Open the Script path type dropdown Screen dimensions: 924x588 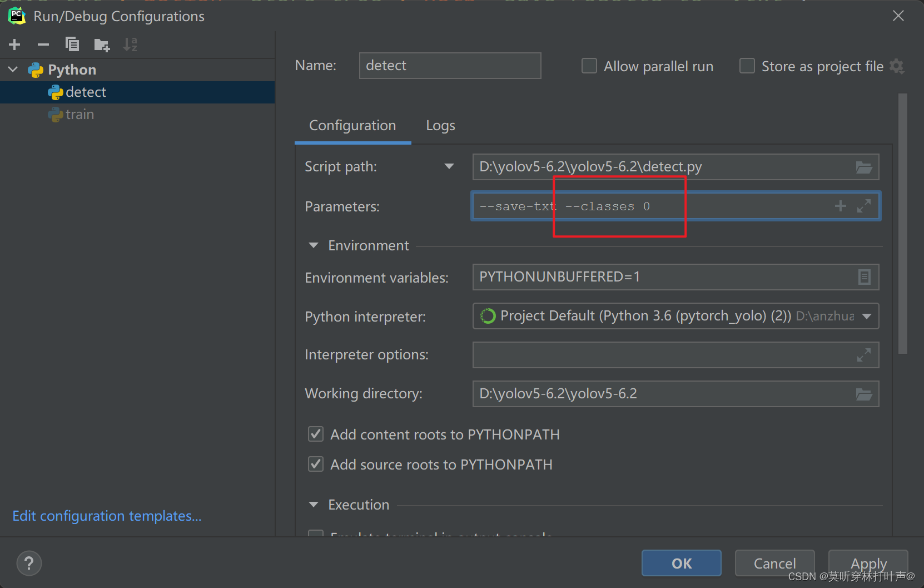[449, 166]
